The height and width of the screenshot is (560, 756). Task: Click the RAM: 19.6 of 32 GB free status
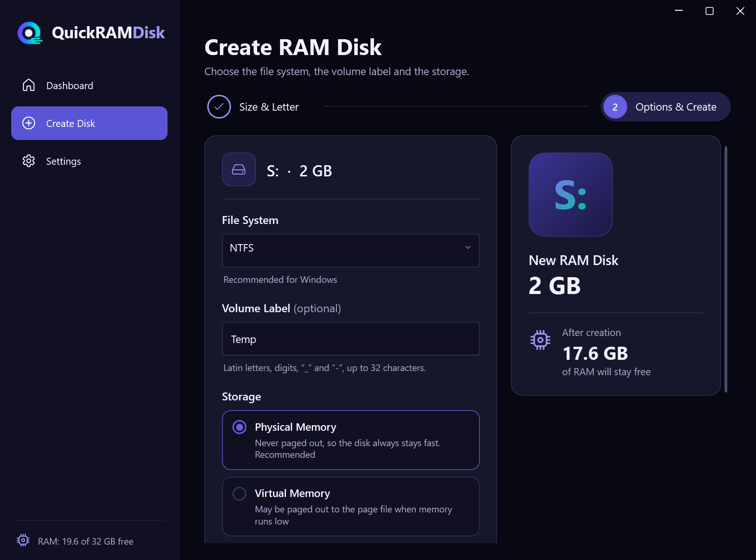(86, 541)
